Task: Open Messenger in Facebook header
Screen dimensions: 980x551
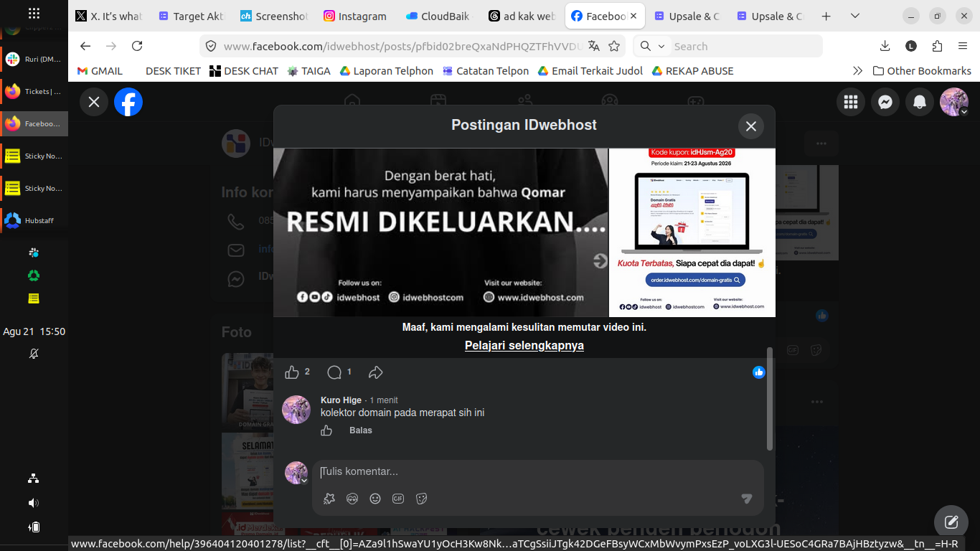Action: 885,102
